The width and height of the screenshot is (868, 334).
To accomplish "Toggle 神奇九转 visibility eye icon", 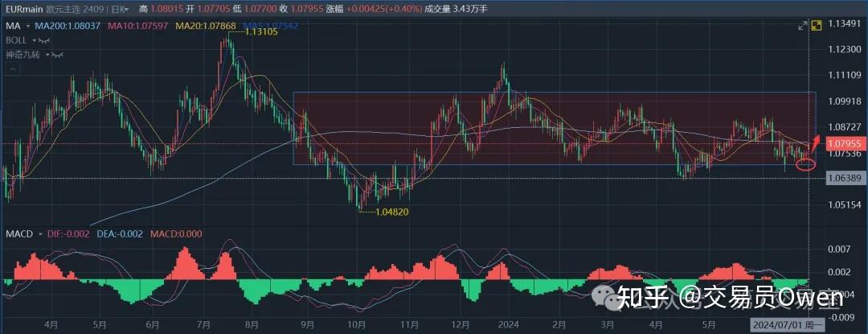I will (58, 55).
